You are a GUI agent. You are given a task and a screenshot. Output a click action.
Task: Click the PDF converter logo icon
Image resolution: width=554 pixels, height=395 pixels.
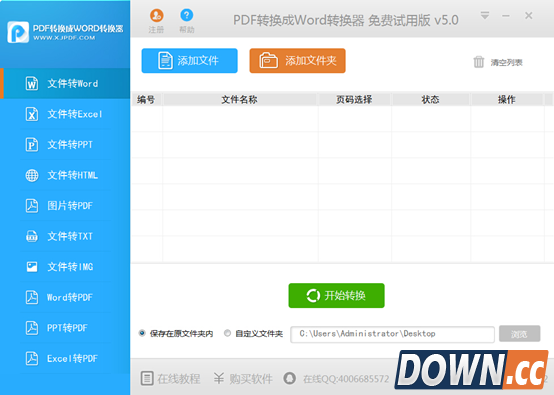point(18,32)
